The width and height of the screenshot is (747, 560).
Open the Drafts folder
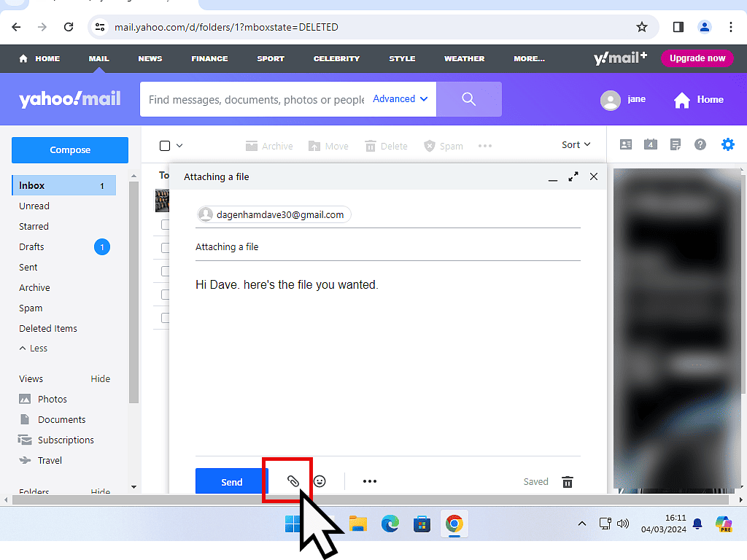pyautogui.click(x=32, y=247)
